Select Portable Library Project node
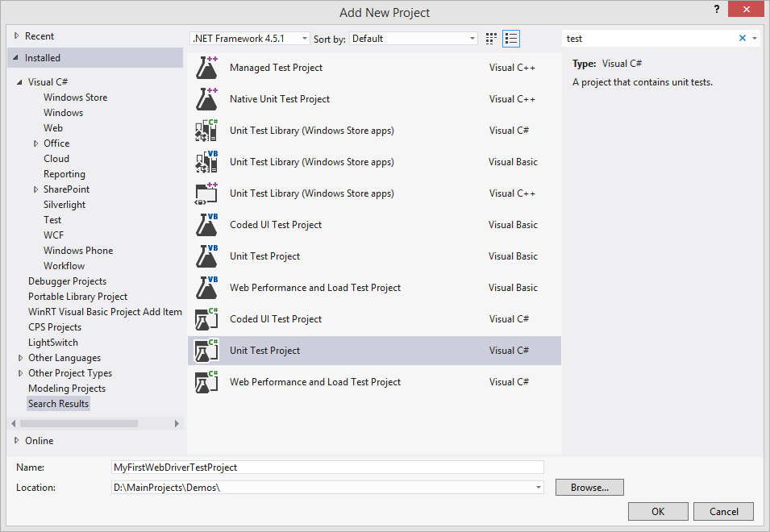770x532 pixels. pyautogui.click(x=77, y=297)
